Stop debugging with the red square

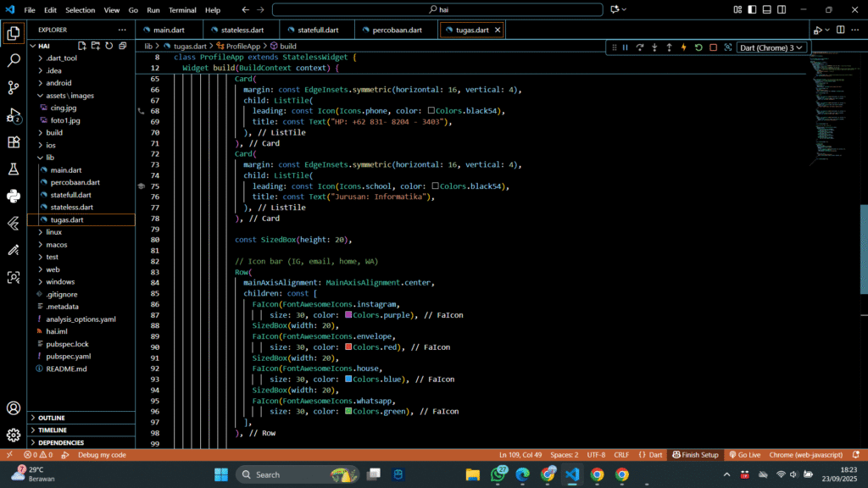point(713,47)
